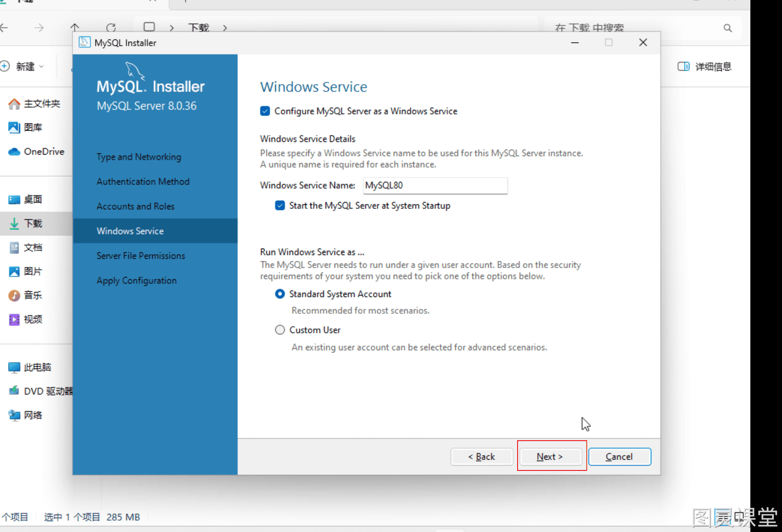Go back with the Back button
This screenshot has width=782, height=532.
pyautogui.click(x=481, y=456)
